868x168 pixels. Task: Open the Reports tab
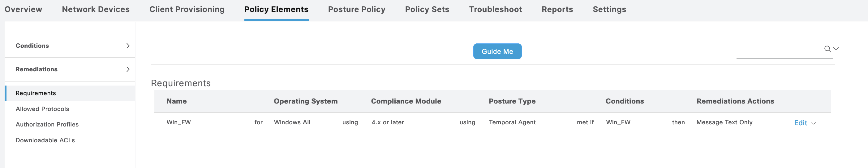point(557,9)
